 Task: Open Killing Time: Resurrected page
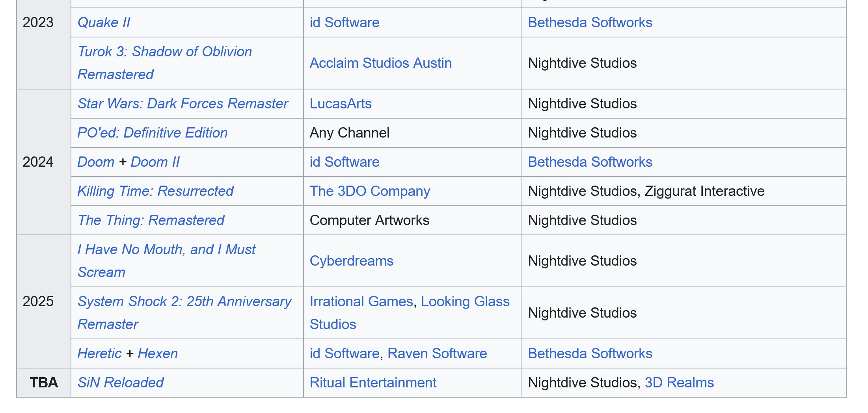click(155, 191)
